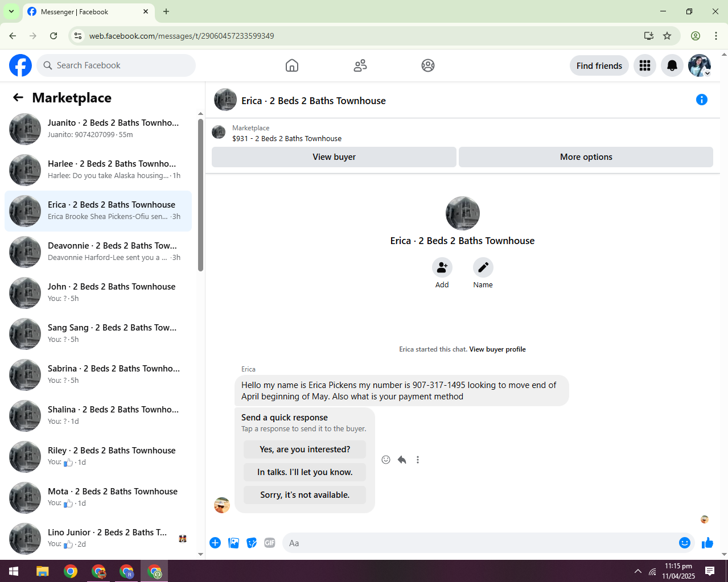Open conversation information icon

pos(702,100)
